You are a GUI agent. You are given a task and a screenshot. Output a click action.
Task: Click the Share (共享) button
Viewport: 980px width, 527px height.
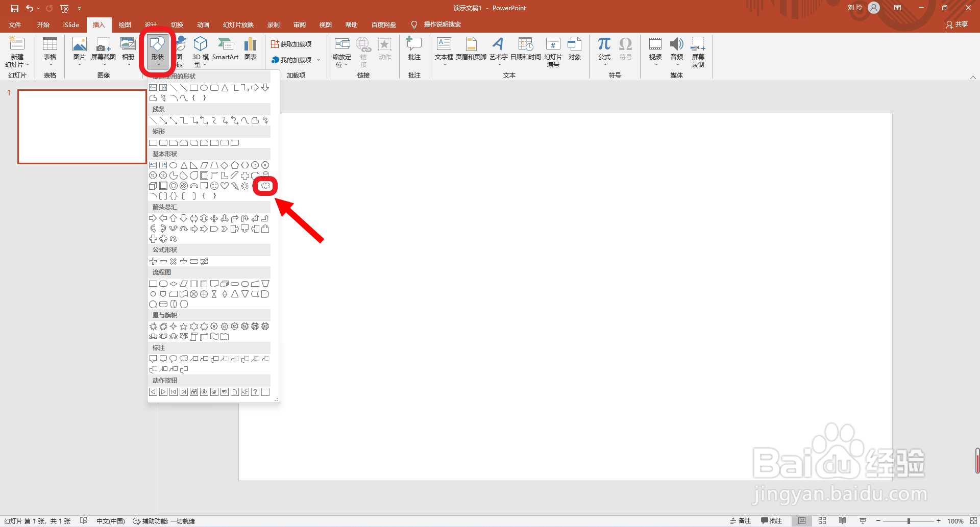point(957,24)
